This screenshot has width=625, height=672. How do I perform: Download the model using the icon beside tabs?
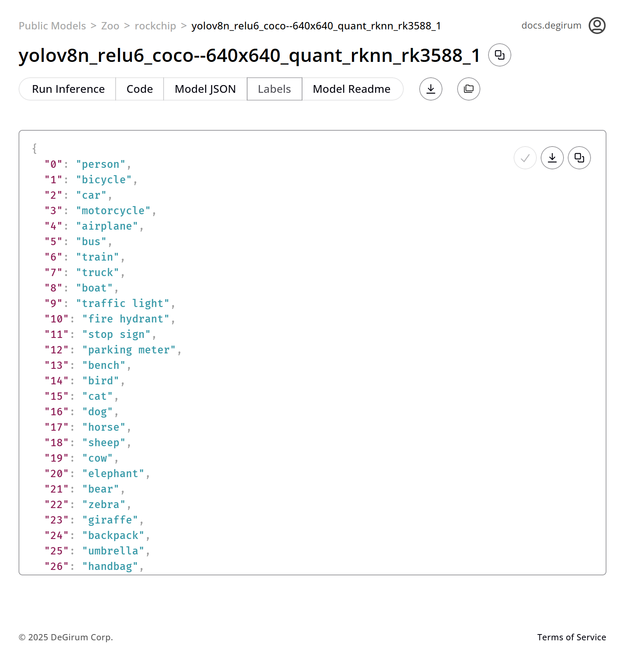point(430,89)
